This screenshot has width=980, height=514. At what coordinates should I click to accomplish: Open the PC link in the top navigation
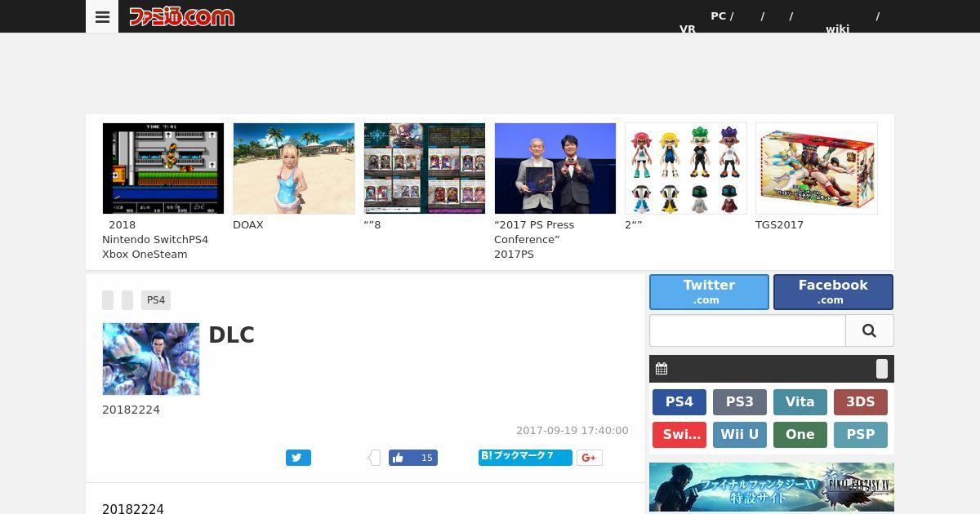[718, 16]
